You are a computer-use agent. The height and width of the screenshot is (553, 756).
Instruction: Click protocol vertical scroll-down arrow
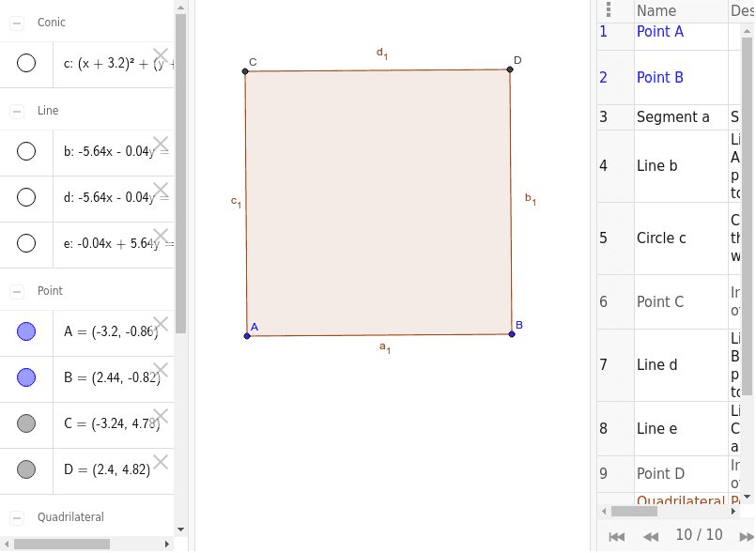click(x=747, y=497)
